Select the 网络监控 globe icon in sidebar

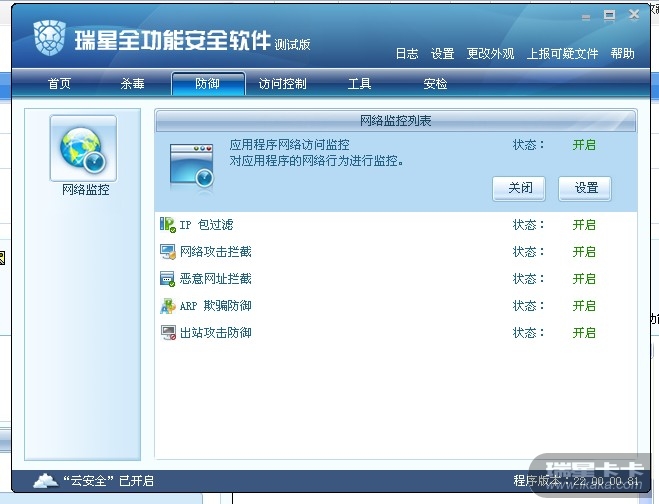coord(83,148)
